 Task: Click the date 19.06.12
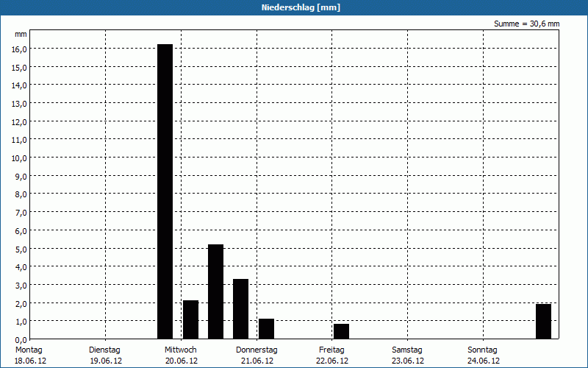(x=106, y=361)
